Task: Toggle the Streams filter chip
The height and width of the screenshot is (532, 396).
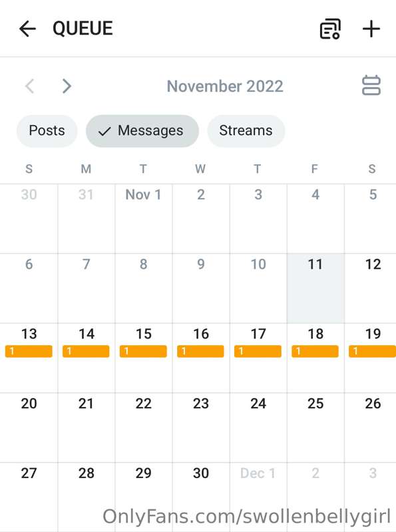Action: point(246,130)
